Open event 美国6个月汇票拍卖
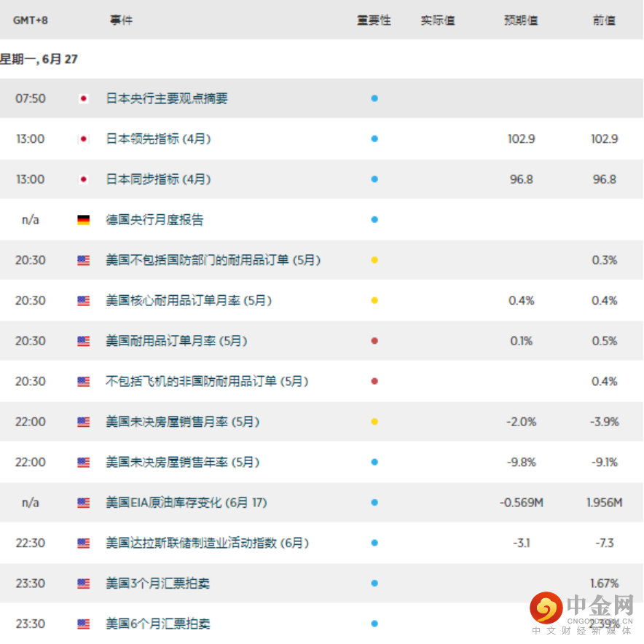 point(158,624)
